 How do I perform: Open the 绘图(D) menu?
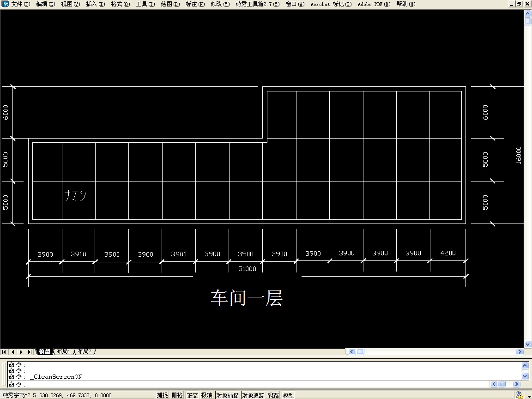point(170,4)
